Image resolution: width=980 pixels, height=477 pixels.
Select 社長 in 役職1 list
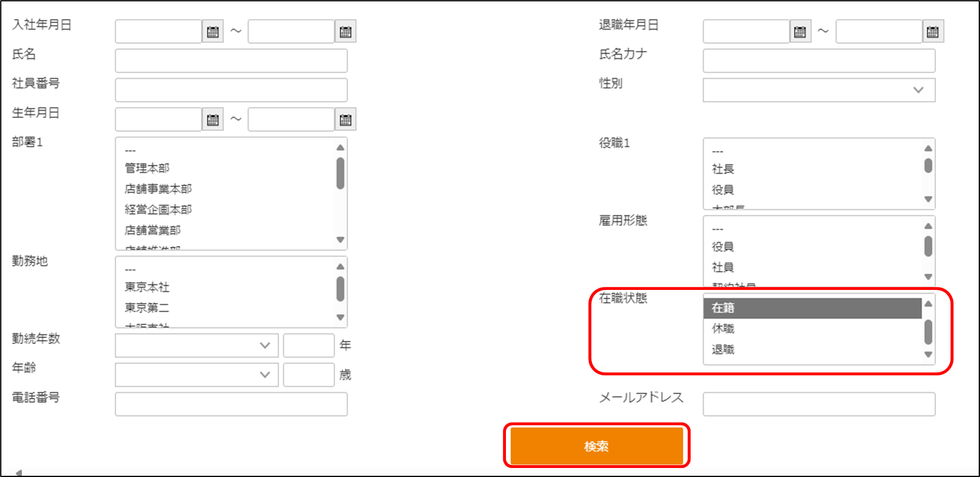click(x=723, y=170)
